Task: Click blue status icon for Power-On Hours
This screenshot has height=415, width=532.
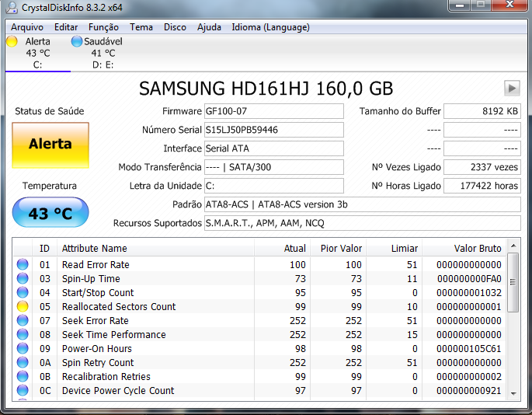Action: click(x=23, y=349)
